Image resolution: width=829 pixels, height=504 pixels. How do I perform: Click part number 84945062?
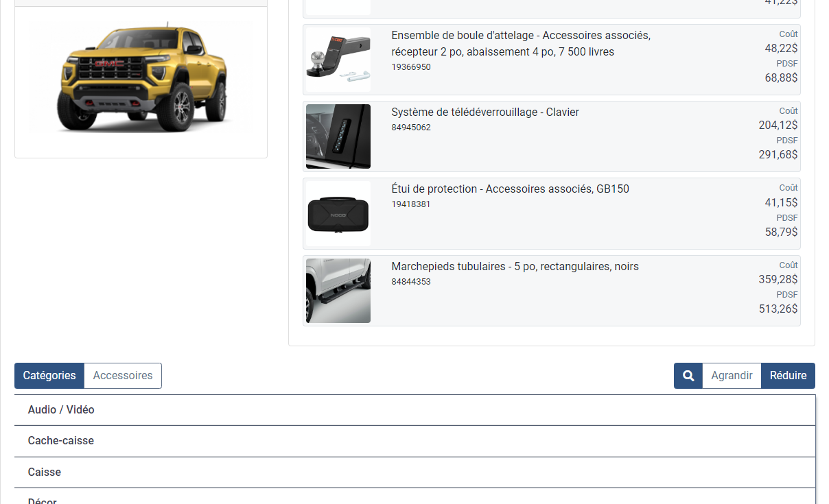(x=411, y=128)
